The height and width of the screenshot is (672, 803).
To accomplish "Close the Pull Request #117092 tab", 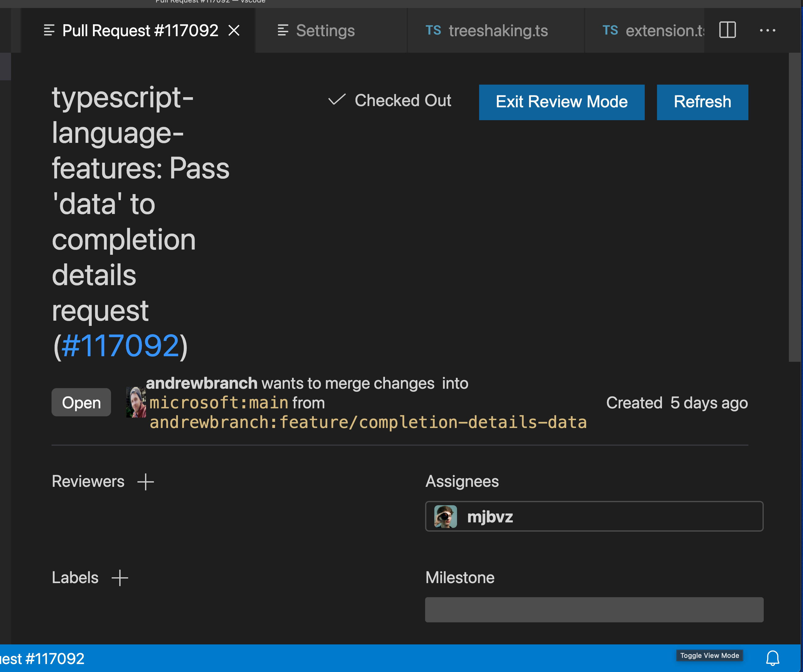I will pyautogui.click(x=234, y=31).
